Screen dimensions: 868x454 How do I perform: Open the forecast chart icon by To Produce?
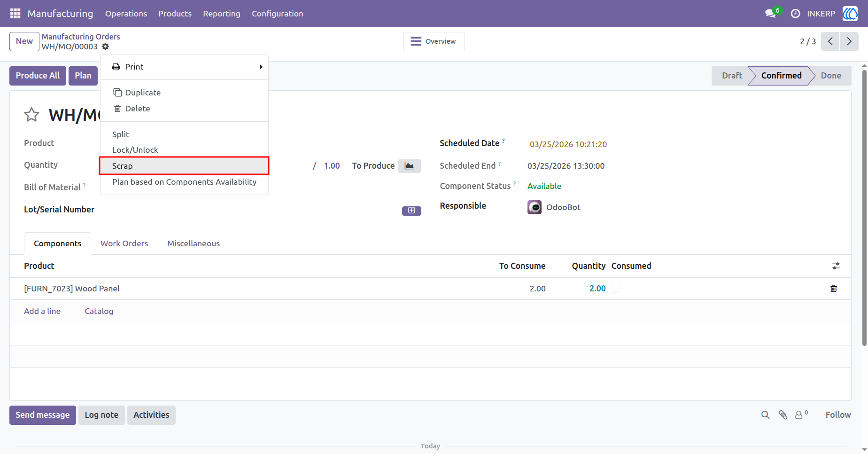tap(410, 166)
